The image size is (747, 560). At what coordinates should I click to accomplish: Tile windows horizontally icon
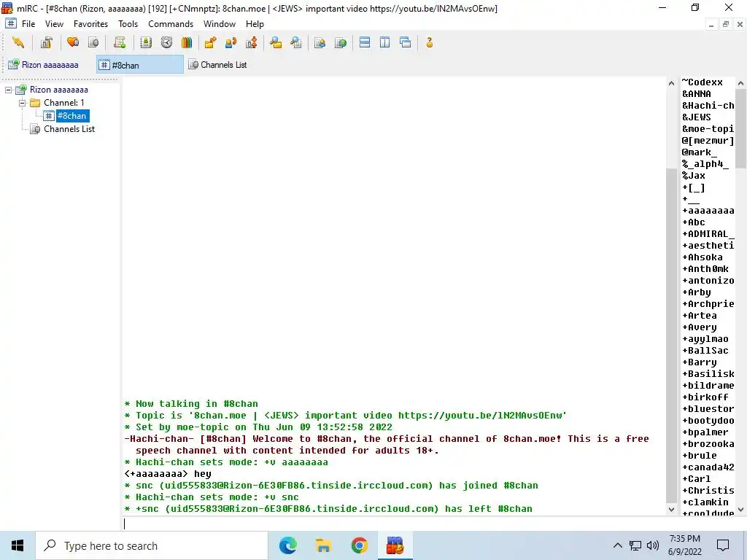[365, 42]
